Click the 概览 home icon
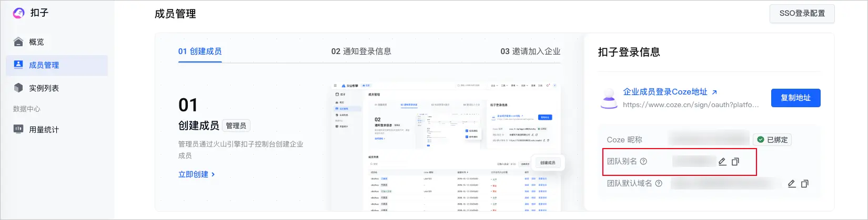The width and height of the screenshot is (868, 220). coord(18,41)
